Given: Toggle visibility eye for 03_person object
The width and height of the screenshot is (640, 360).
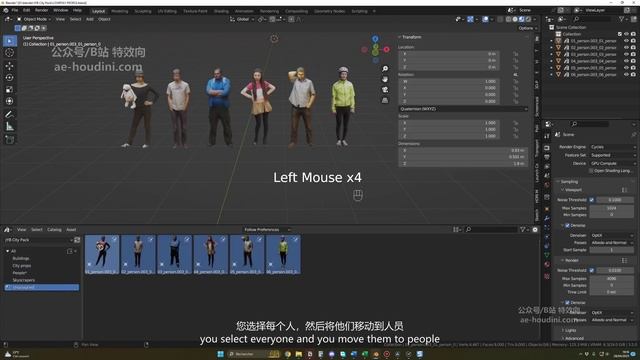Looking at the screenshot, I should coord(626,54).
